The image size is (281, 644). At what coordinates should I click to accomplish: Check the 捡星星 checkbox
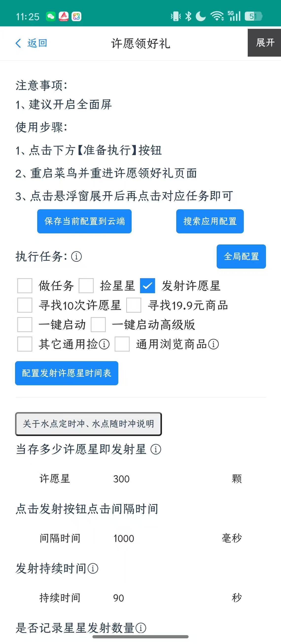click(x=86, y=286)
